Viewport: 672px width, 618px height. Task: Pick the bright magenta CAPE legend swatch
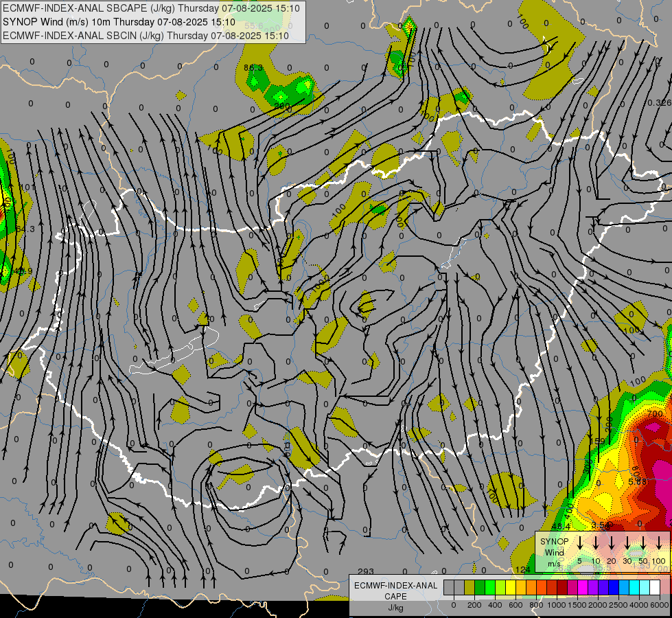pos(583,587)
